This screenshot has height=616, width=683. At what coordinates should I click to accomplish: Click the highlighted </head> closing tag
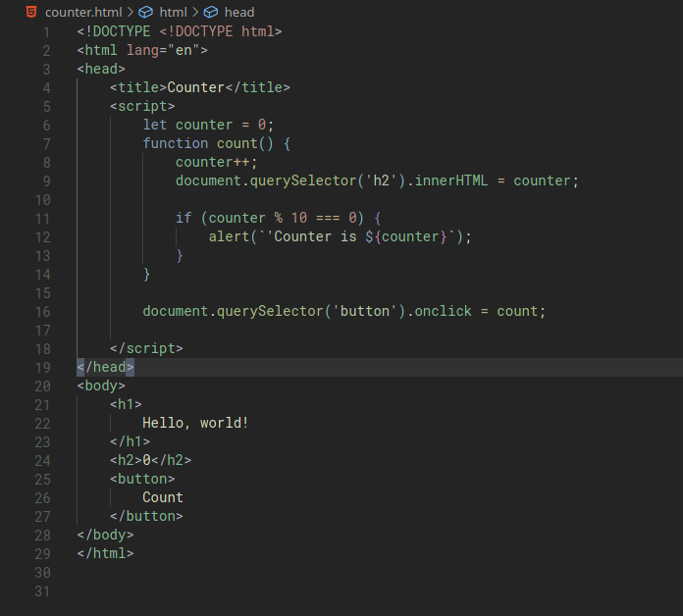(105, 368)
